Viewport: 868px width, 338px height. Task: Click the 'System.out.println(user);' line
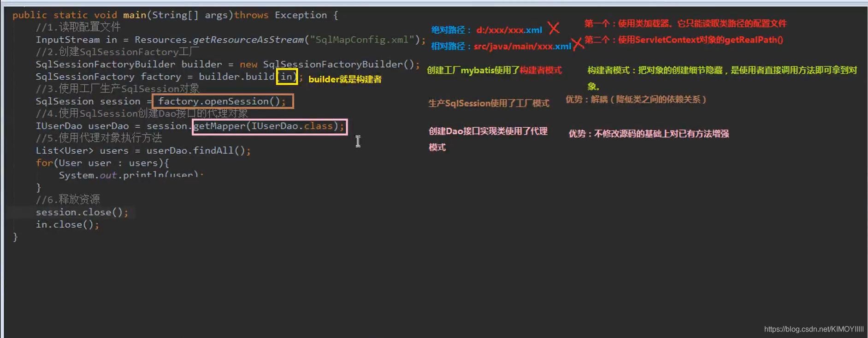(x=131, y=175)
